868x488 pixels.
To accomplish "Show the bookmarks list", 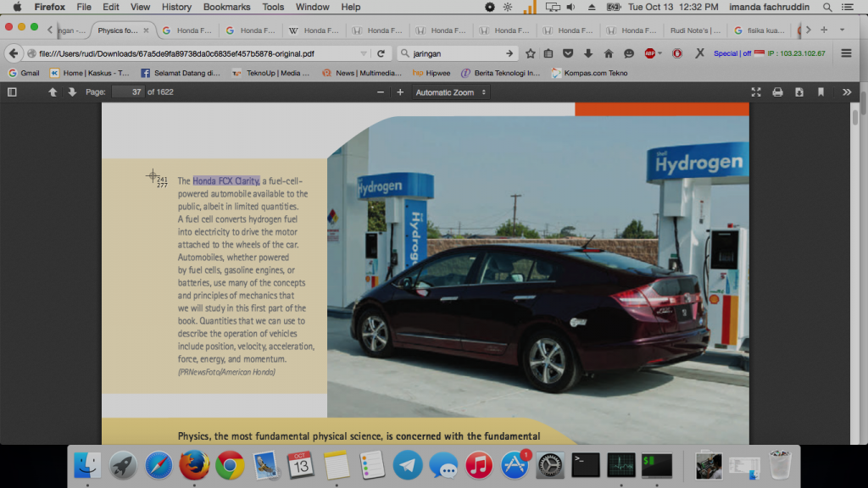I will pyautogui.click(x=548, y=53).
